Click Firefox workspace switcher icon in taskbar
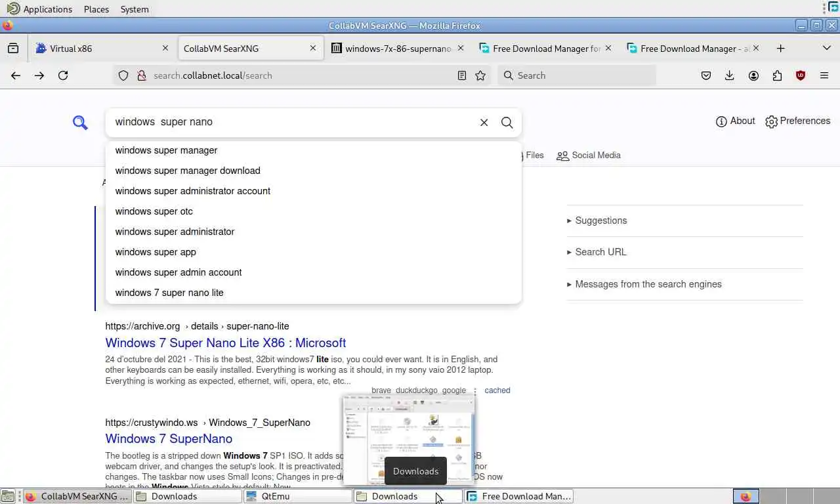The image size is (840, 504). tap(745, 497)
